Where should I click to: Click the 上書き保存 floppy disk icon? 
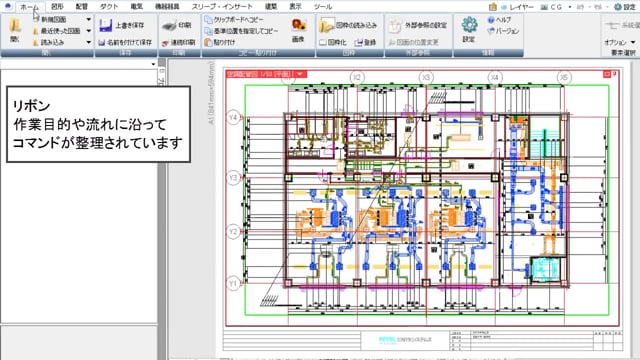tap(106, 25)
